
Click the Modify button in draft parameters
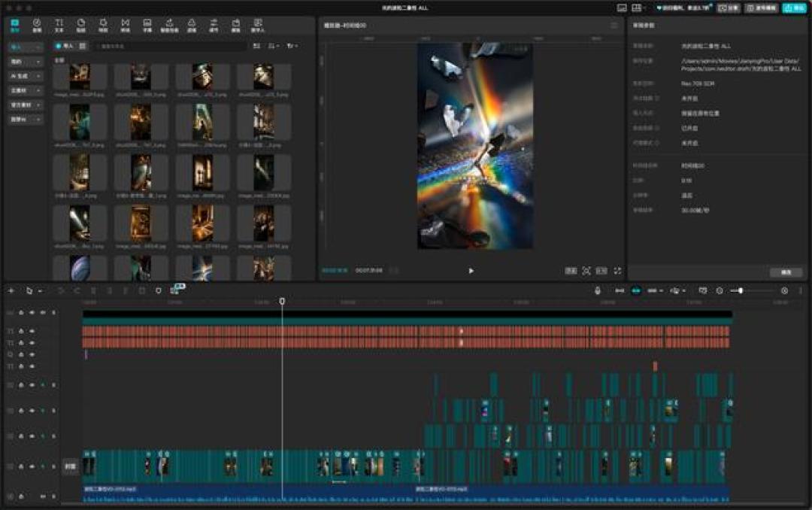(x=786, y=272)
